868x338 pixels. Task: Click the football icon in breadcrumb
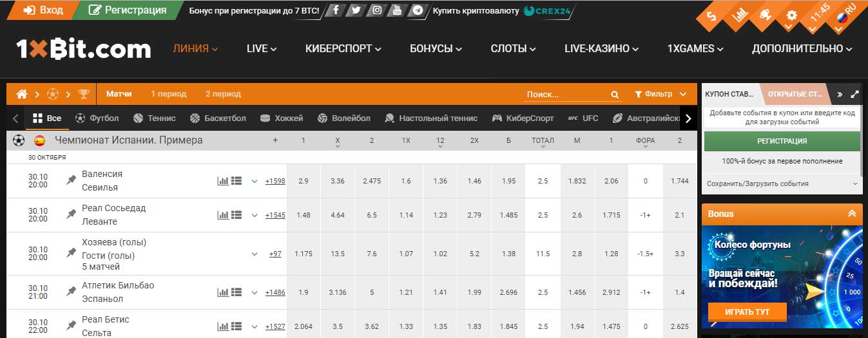point(53,94)
